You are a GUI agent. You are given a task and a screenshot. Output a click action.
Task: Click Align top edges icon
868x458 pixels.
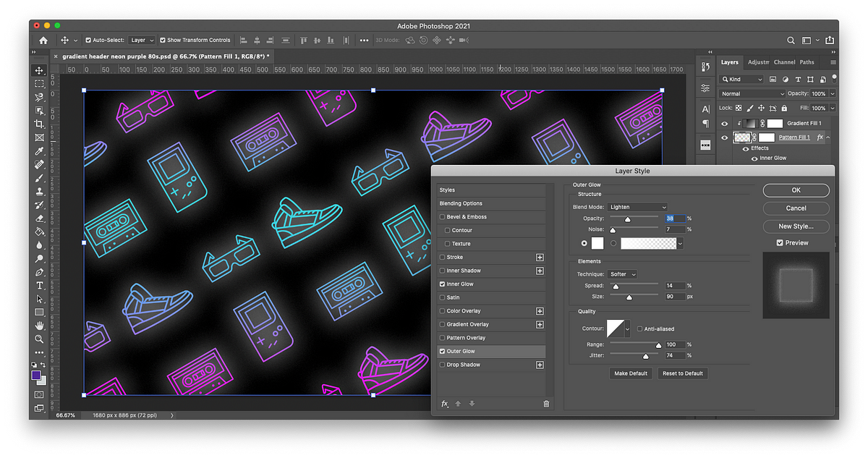pos(304,41)
